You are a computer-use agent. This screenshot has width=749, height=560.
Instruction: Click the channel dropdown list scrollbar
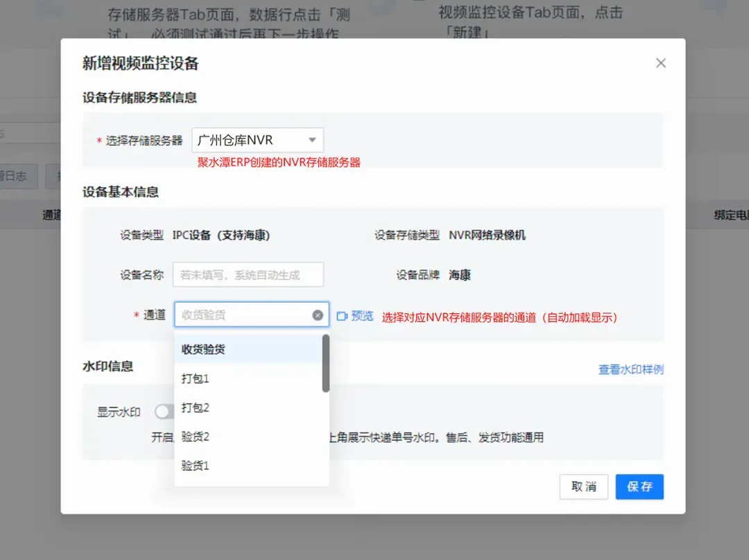[326, 364]
